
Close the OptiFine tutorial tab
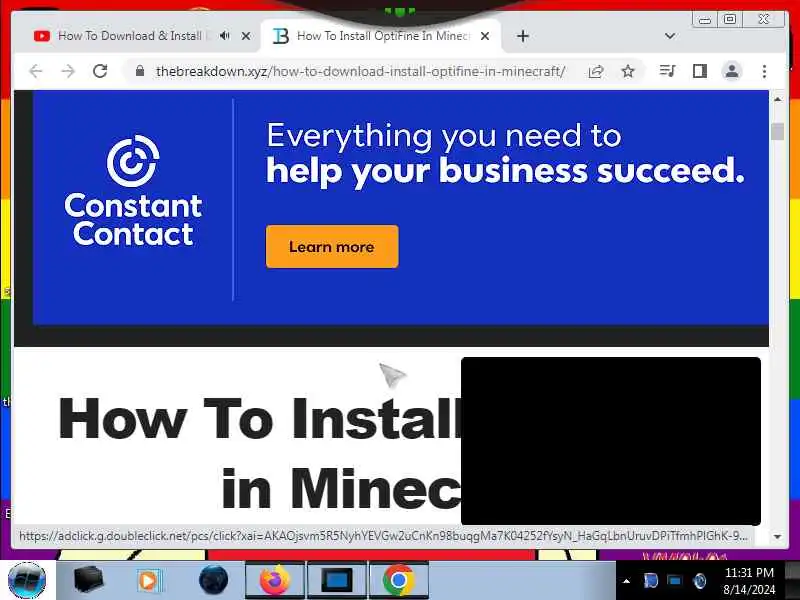click(485, 36)
